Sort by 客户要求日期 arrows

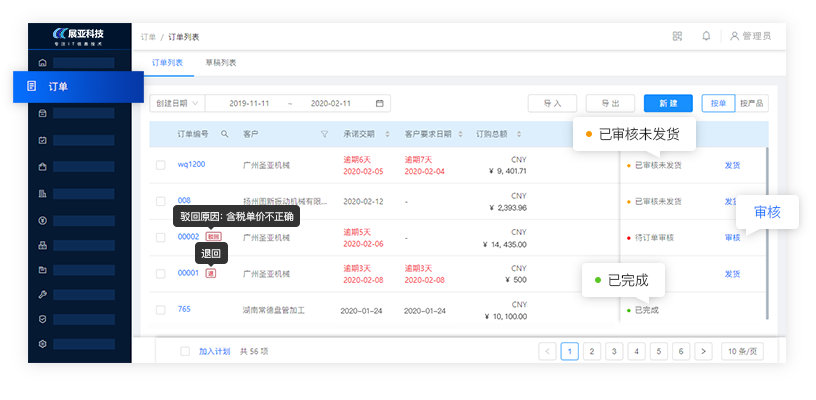(460, 134)
